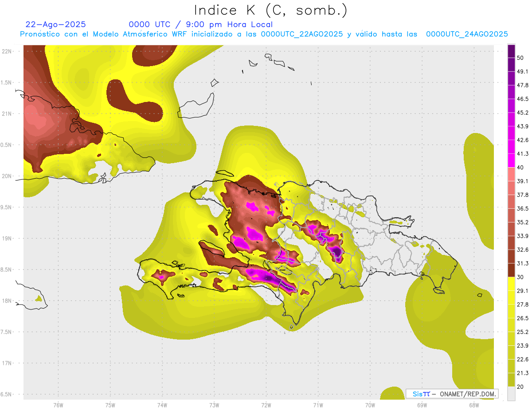Pick the gray swatch below the 20 label
Screen dimensions: 532x411
pyautogui.click(x=511, y=394)
